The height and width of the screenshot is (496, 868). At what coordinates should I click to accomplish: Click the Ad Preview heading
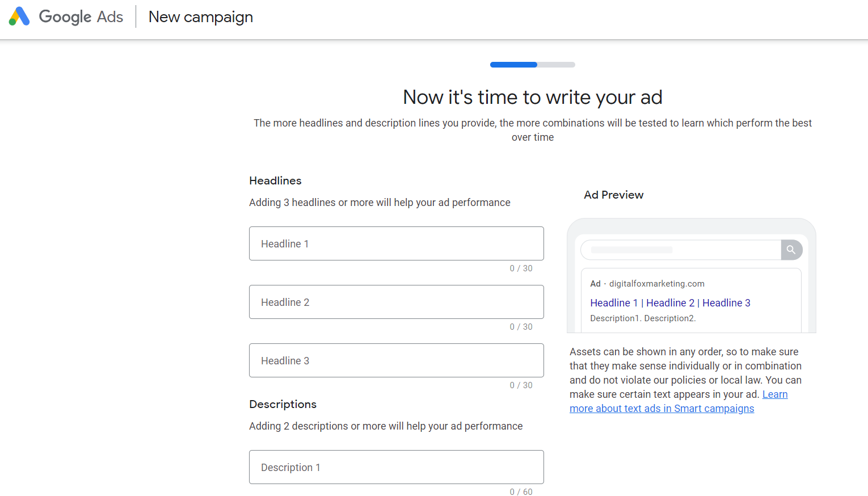point(613,195)
